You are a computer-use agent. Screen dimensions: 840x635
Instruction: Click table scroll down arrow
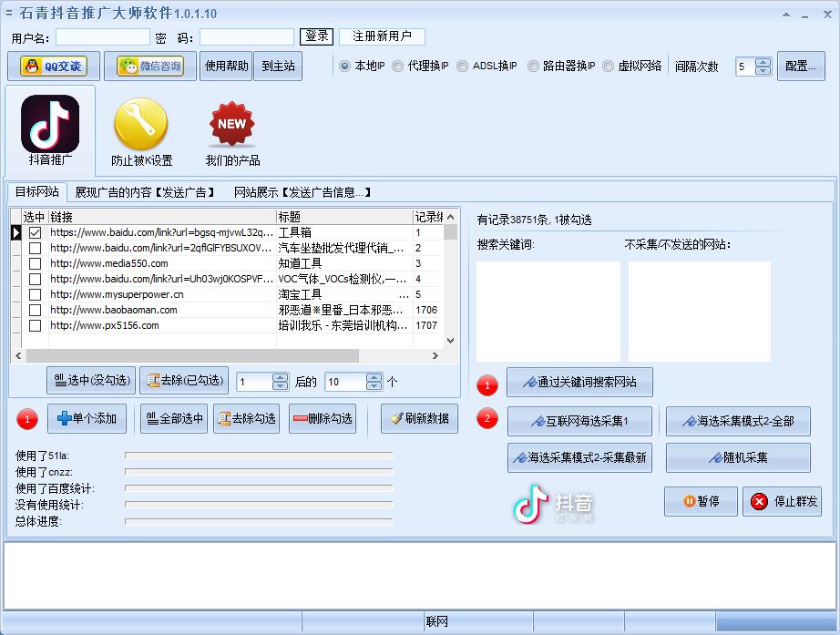coord(451,341)
